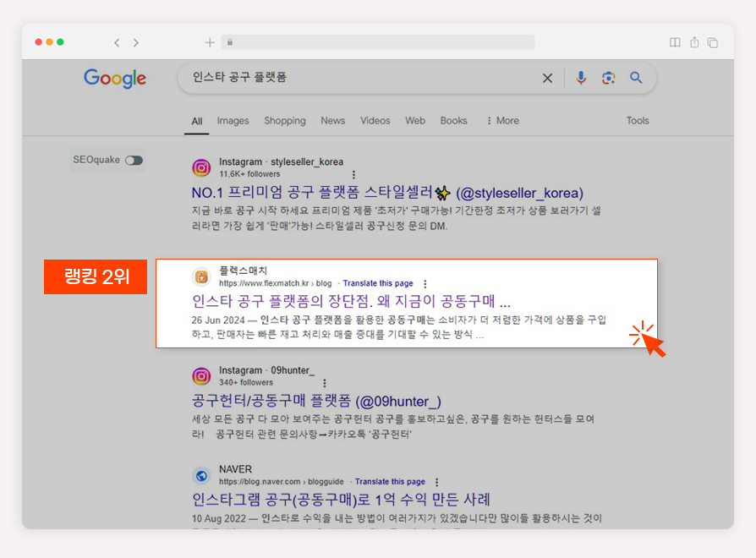
Task: Clear the search query with the X icon
Action: [547, 78]
